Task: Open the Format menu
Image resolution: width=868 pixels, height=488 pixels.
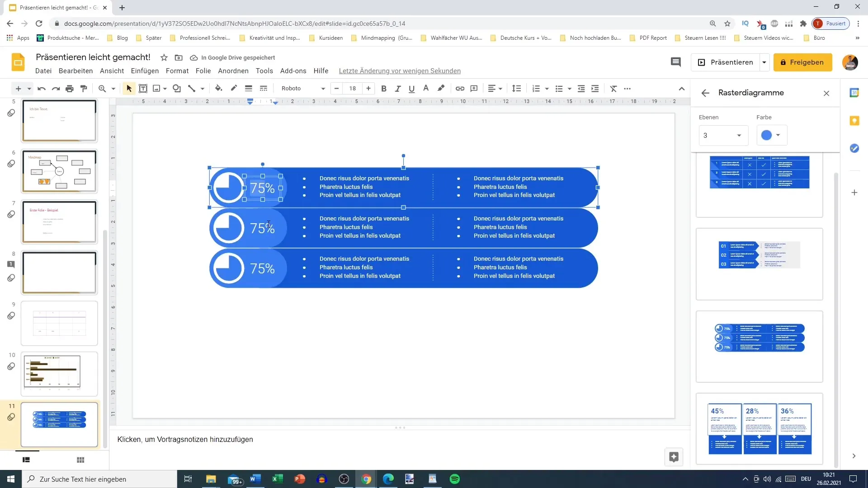Action: 177,71
